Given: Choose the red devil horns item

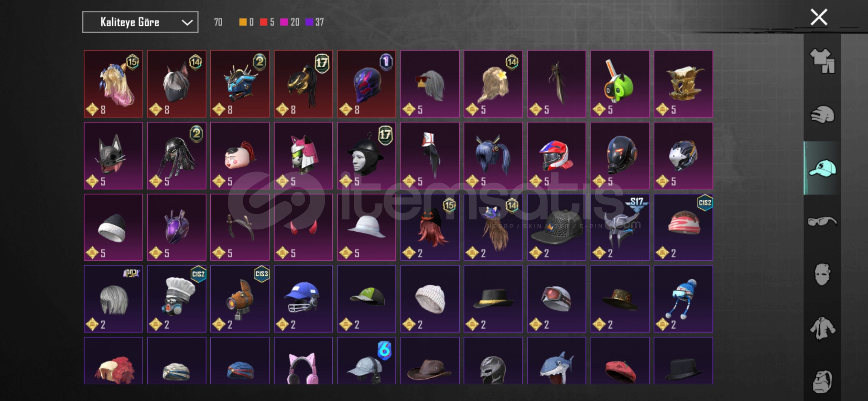Looking at the screenshot, I should tap(303, 227).
